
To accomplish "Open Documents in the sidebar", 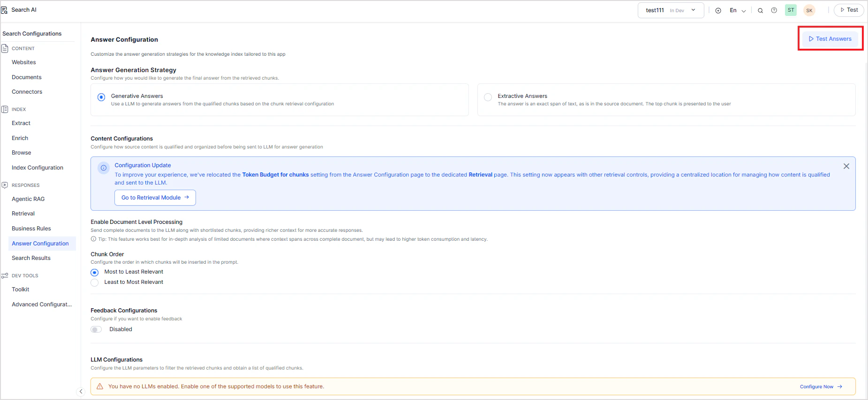I will [x=27, y=77].
